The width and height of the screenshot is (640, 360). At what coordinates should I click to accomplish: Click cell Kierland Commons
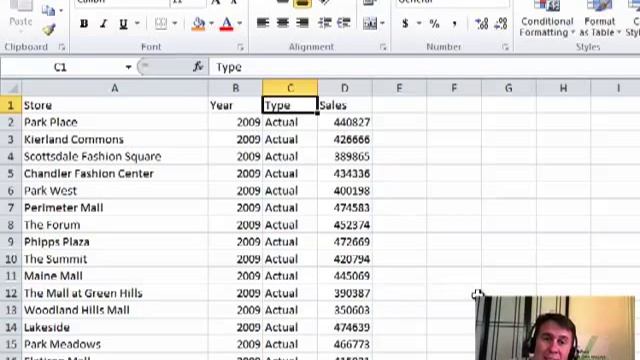click(115, 140)
